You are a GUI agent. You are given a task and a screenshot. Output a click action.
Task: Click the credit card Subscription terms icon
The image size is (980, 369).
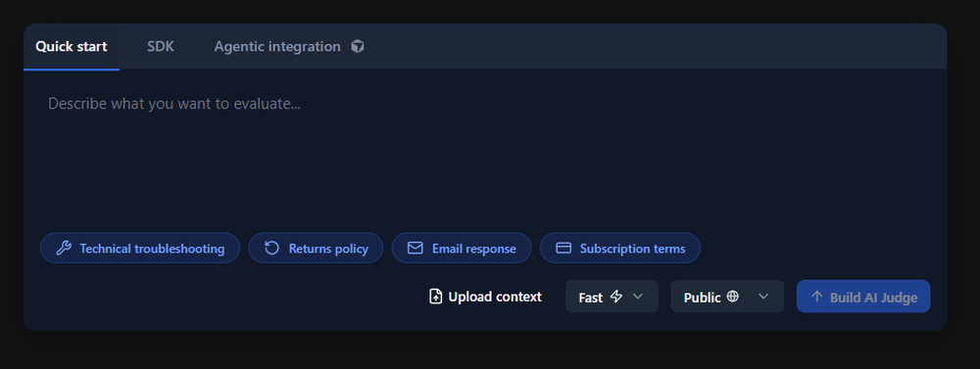[563, 249]
